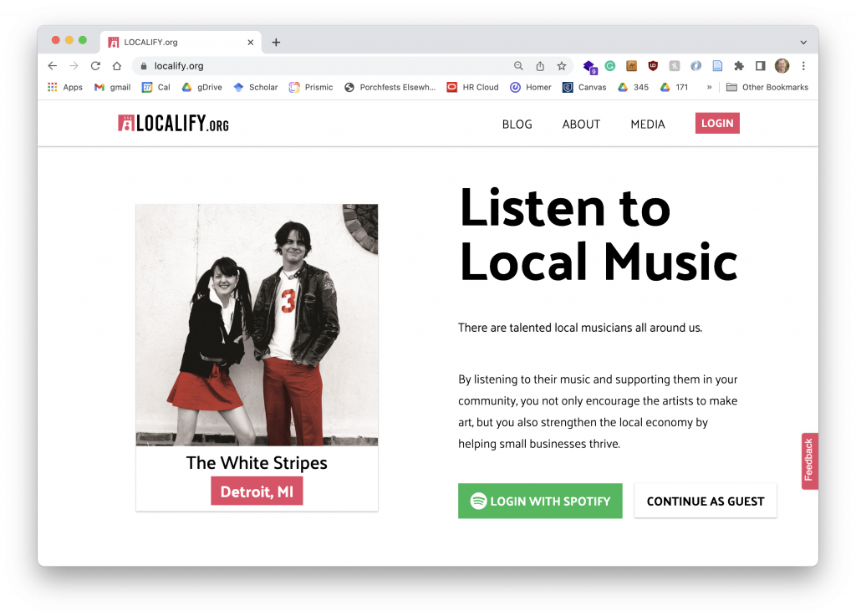Image resolution: width=856 pixels, height=616 pixels.
Task: Click the Detroit, MI location tag
Action: click(257, 491)
